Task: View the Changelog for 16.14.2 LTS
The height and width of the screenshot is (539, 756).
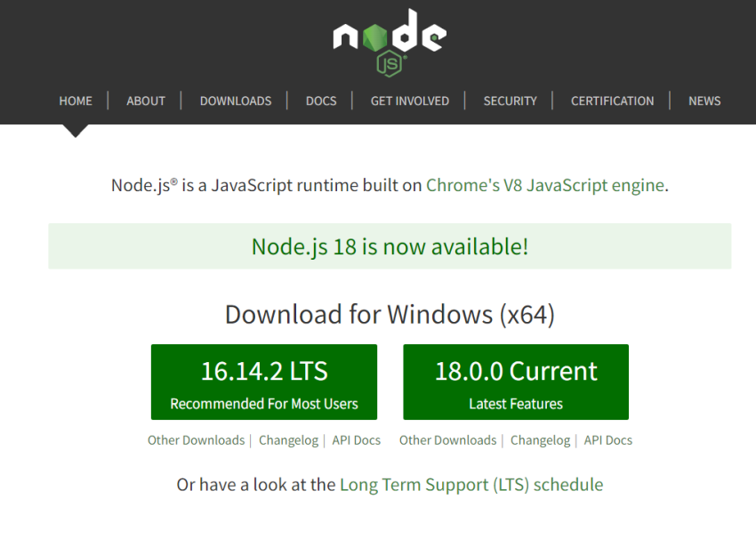Action: [x=288, y=439]
